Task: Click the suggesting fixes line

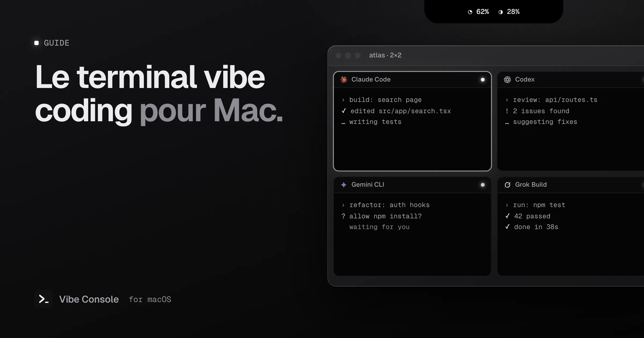Action: tap(541, 122)
